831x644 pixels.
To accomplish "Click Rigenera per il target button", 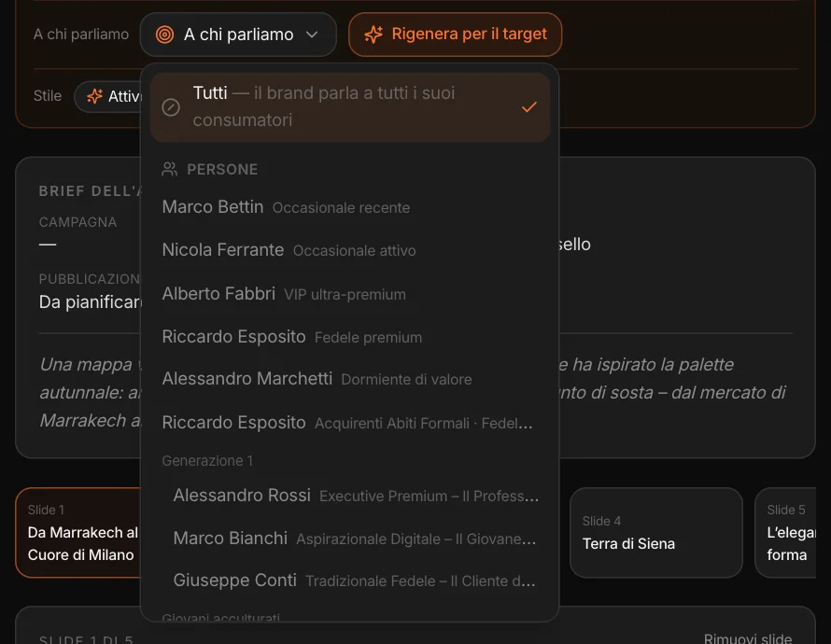I will [x=455, y=35].
